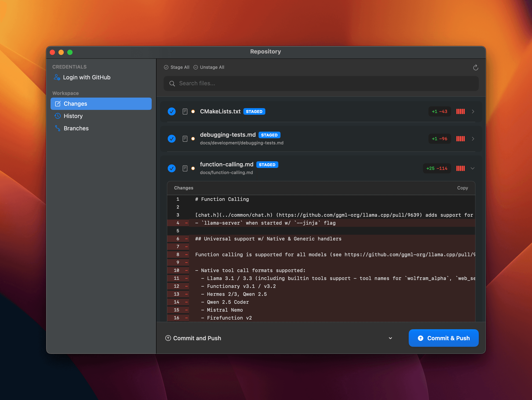Click the +25 −114 stats badge
532x400 pixels.
(437, 168)
